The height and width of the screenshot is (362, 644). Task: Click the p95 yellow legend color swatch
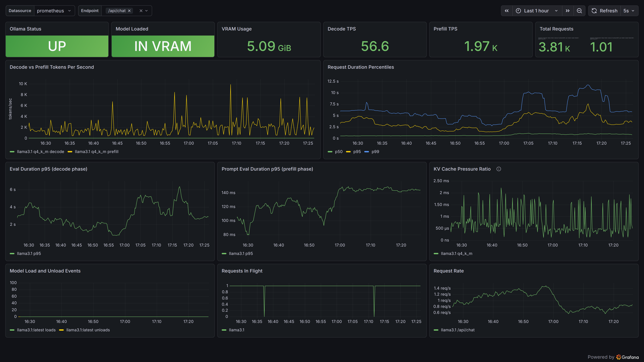pos(348,152)
